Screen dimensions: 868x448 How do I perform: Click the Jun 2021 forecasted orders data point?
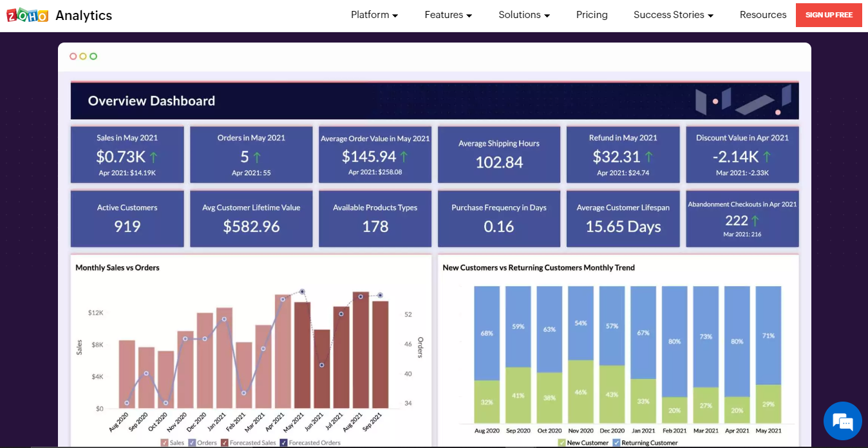click(322, 365)
